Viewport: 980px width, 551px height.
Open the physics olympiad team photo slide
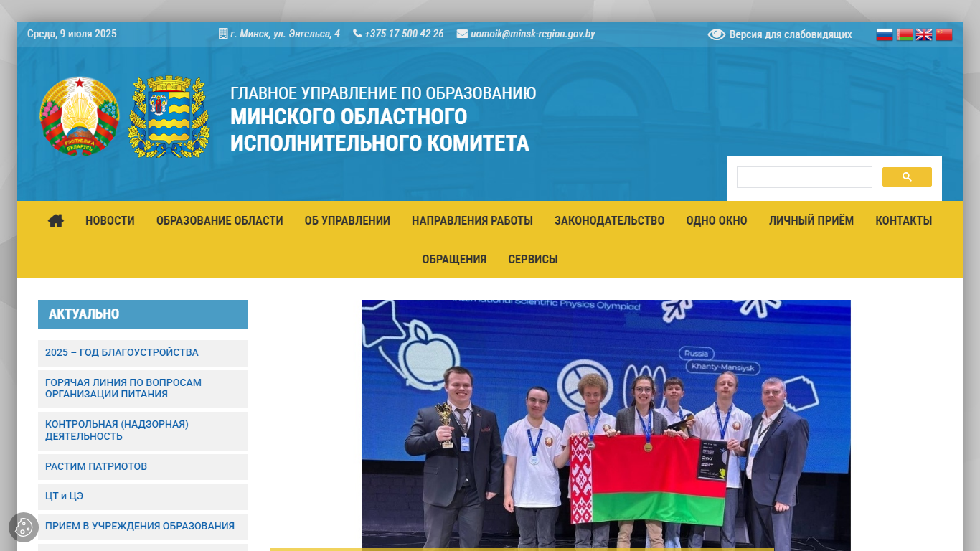pyautogui.click(x=606, y=425)
